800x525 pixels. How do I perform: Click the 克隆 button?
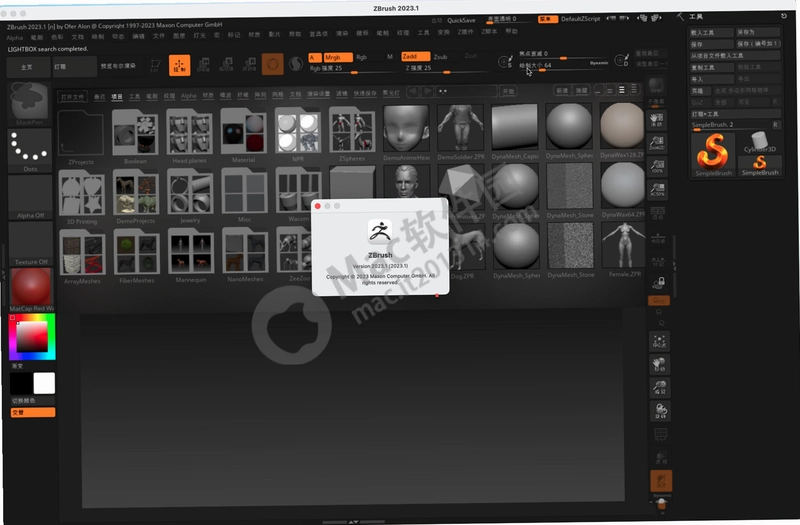click(x=701, y=91)
